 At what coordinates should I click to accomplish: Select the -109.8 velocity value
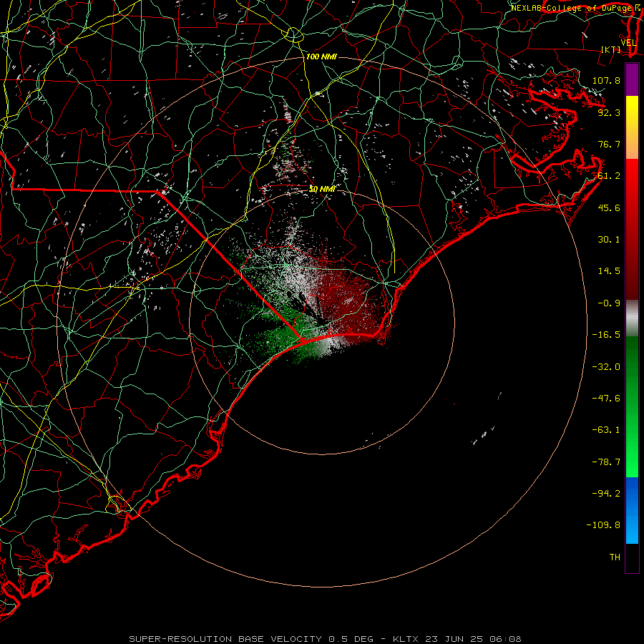coord(603,525)
